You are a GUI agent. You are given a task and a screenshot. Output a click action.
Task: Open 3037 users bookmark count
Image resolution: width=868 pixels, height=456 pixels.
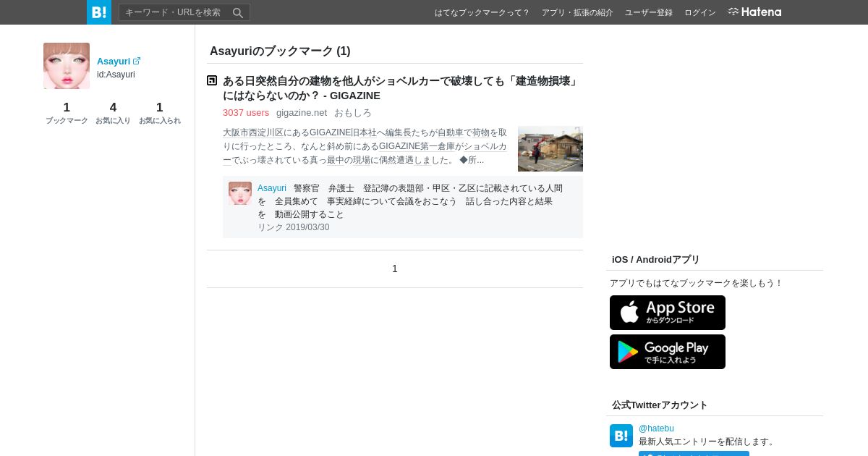(246, 113)
